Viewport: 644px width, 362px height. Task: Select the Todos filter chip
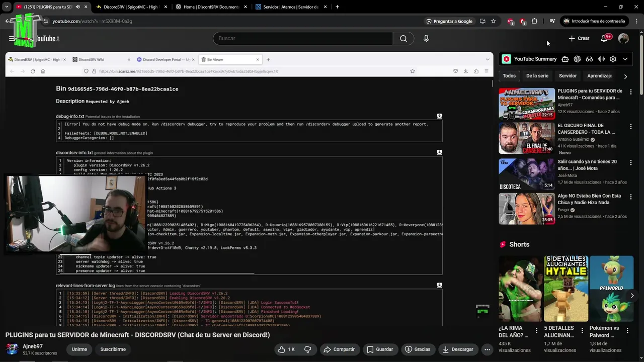[x=509, y=76]
